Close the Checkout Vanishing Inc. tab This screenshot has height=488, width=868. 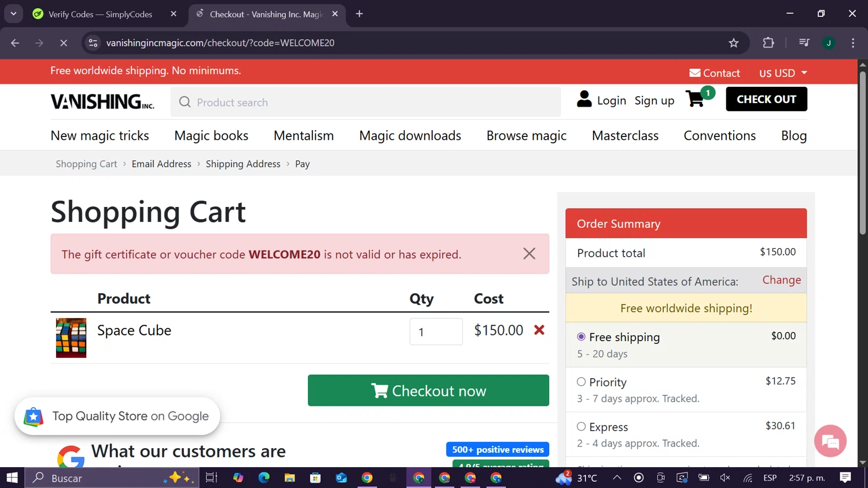pyautogui.click(x=335, y=14)
